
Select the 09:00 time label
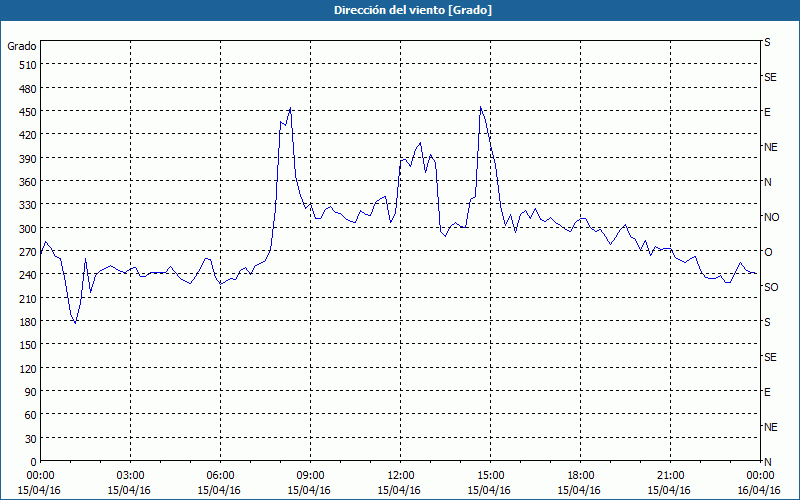[310, 476]
